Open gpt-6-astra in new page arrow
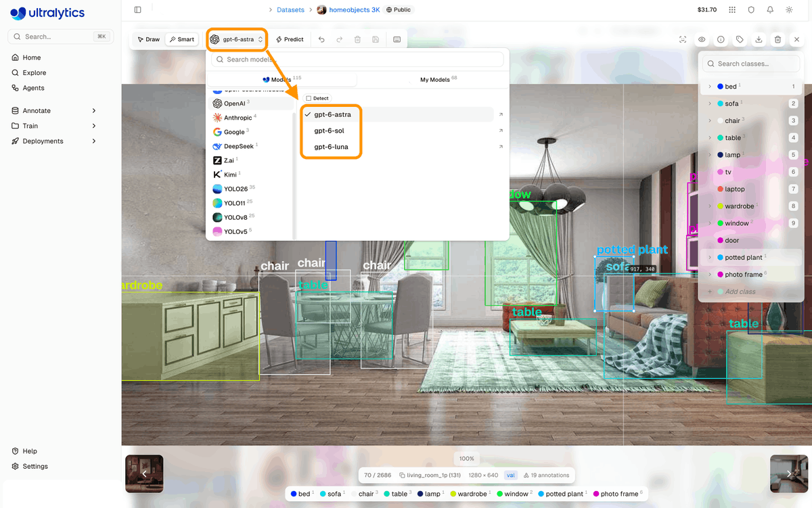Screen dimensions: 812x508 [x=501, y=114]
